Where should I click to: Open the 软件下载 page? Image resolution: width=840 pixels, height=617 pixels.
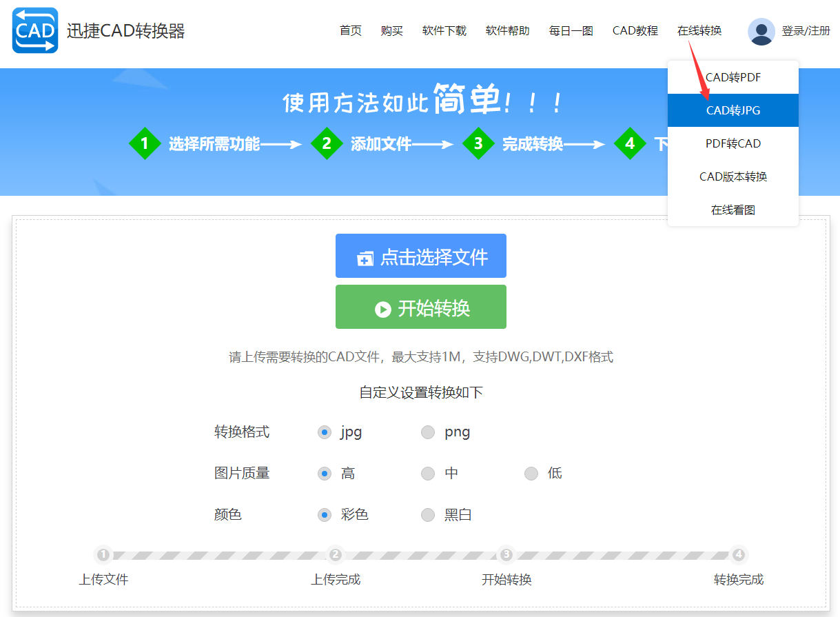(x=444, y=30)
